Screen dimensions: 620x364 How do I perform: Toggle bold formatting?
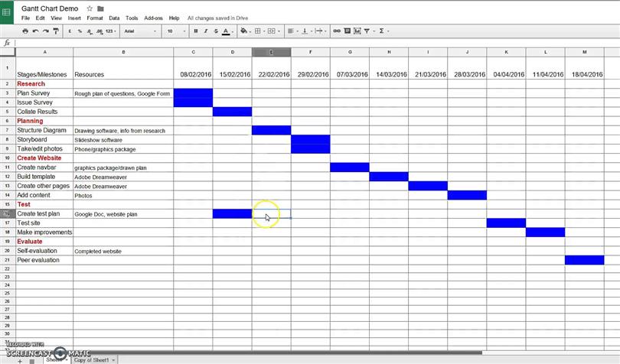(196, 31)
